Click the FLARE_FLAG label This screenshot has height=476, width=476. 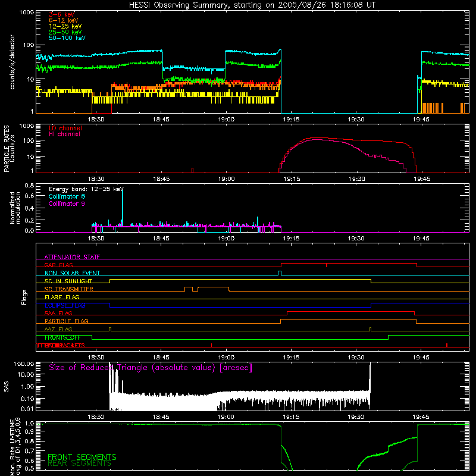pos(62,297)
